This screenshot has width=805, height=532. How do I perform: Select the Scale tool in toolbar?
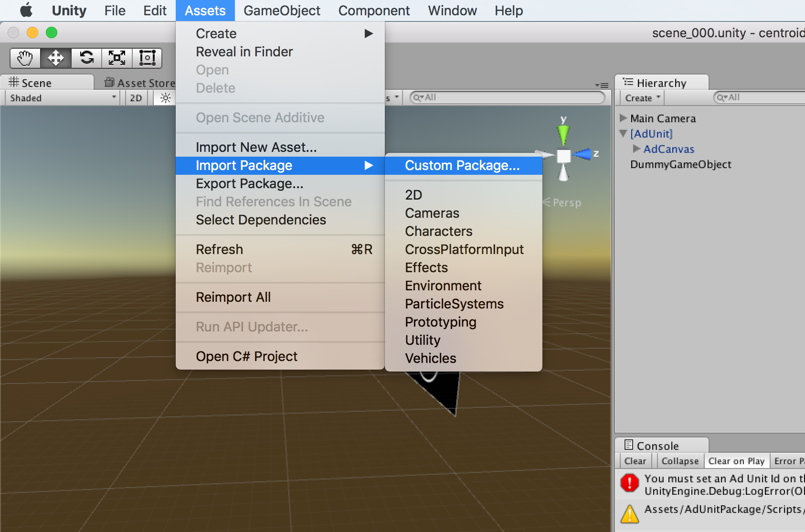pyautogui.click(x=117, y=58)
